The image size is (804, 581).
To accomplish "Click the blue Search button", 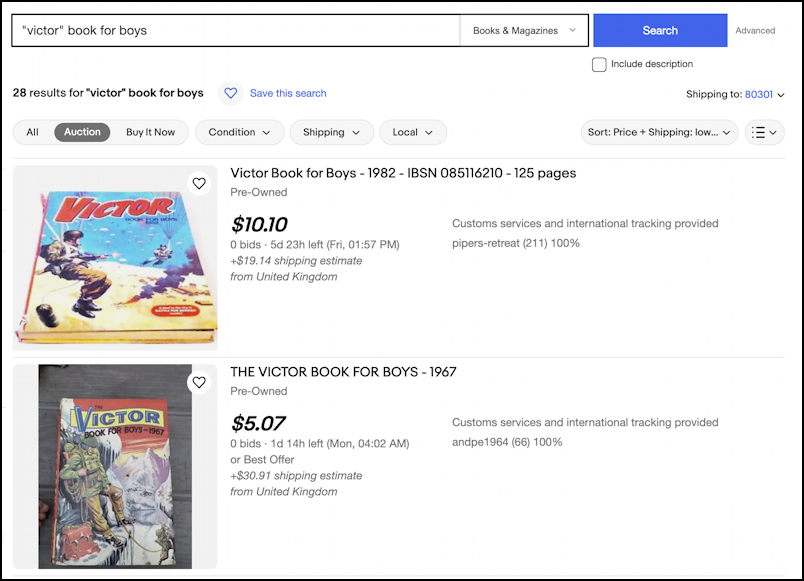I will point(660,31).
